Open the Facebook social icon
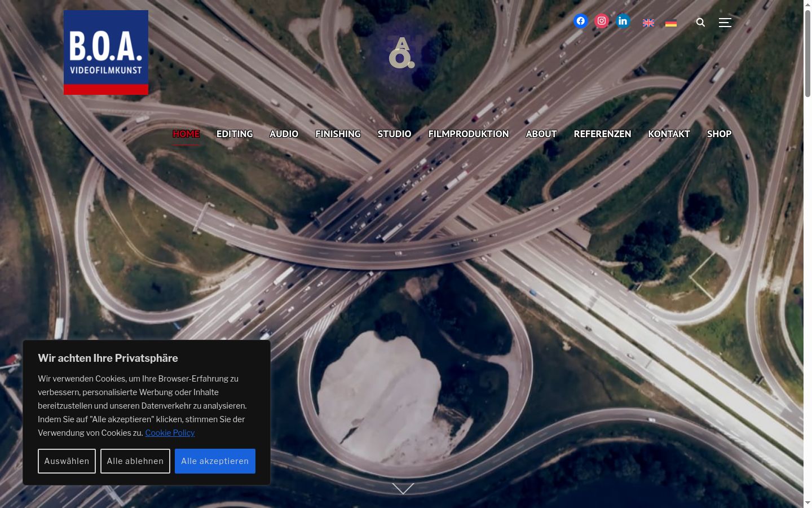The height and width of the screenshot is (508, 812). [581, 21]
